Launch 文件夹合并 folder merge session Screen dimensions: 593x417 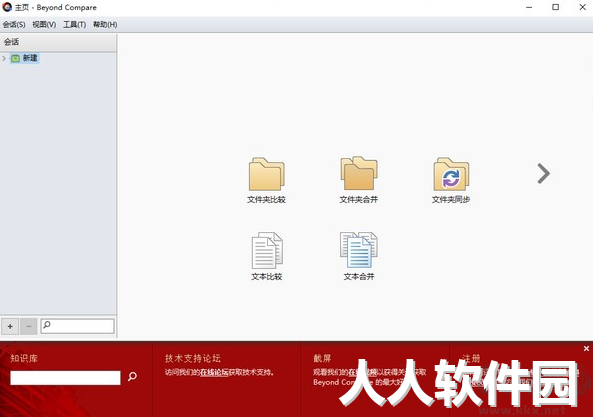(359, 174)
